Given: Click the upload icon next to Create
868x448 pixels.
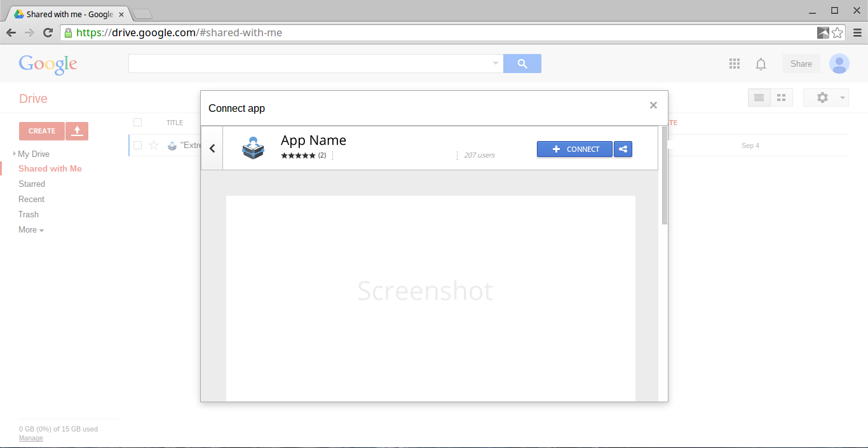Looking at the screenshot, I should pyautogui.click(x=77, y=131).
